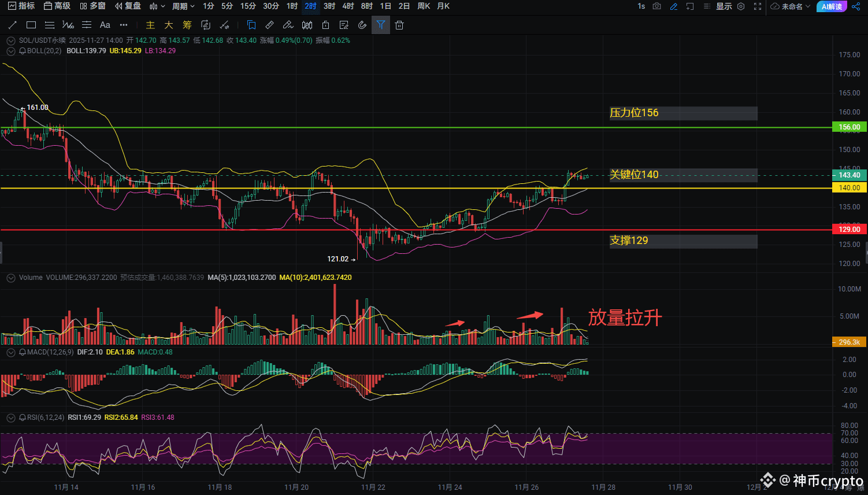The image size is (868, 495).
Task: Toggle the blue funnel filter tool
Action: (380, 25)
